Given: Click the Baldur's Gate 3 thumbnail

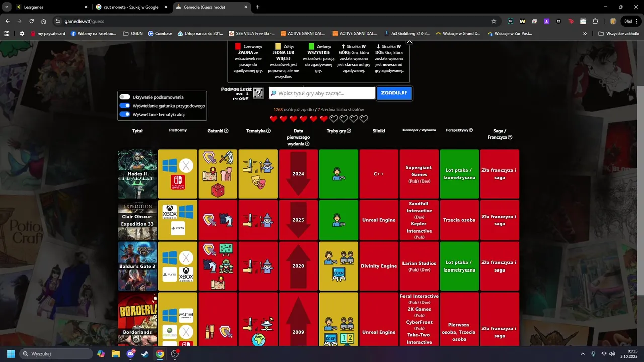Looking at the screenshot, I should 137,266.
